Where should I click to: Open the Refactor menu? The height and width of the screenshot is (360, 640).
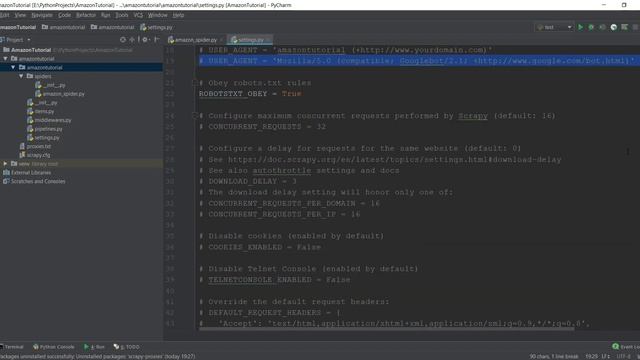click(86, 15)
